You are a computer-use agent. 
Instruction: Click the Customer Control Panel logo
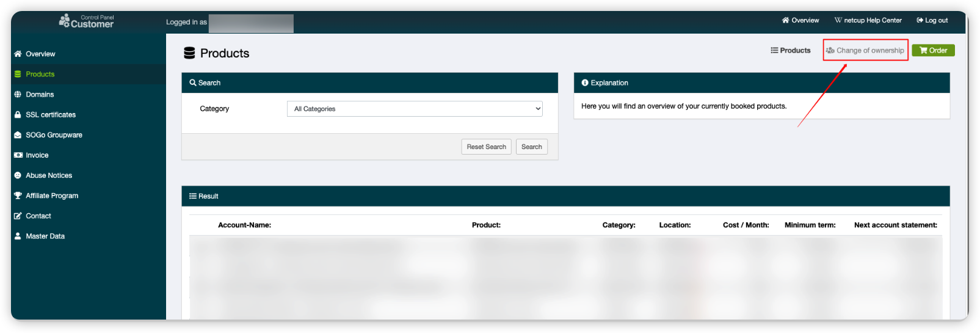pyautogui.click(x=86, y=21)
